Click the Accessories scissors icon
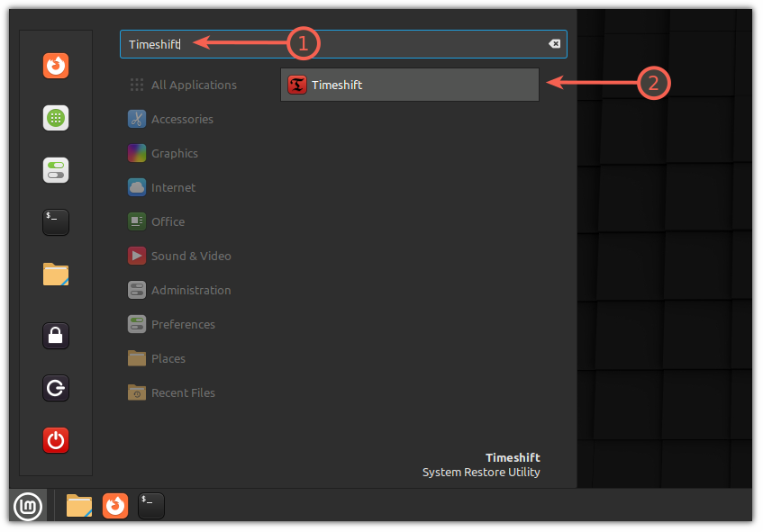The height and width of the screenshot is (532, 763). (137, 119)
